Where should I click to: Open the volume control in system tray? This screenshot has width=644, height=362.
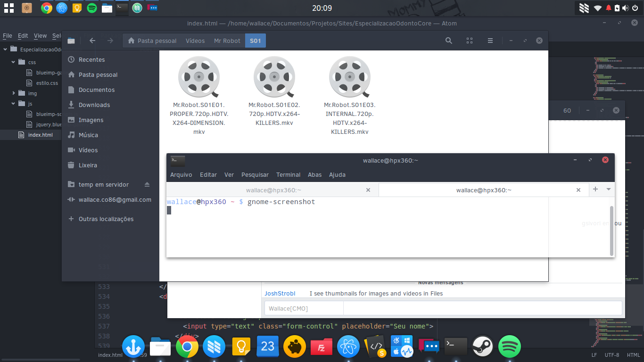(x=626, y=8)
